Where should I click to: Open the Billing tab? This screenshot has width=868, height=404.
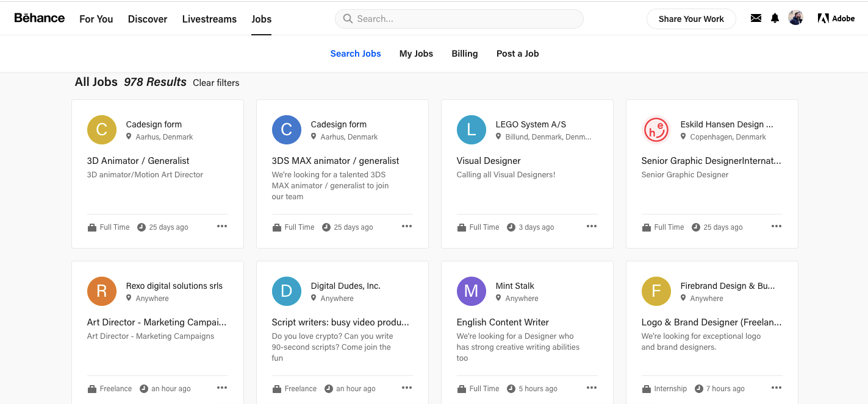point(464,54)
